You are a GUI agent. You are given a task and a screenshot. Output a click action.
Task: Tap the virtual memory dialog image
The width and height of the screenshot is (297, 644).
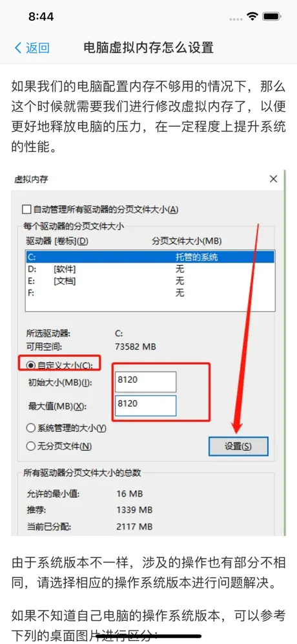(148, 352)
